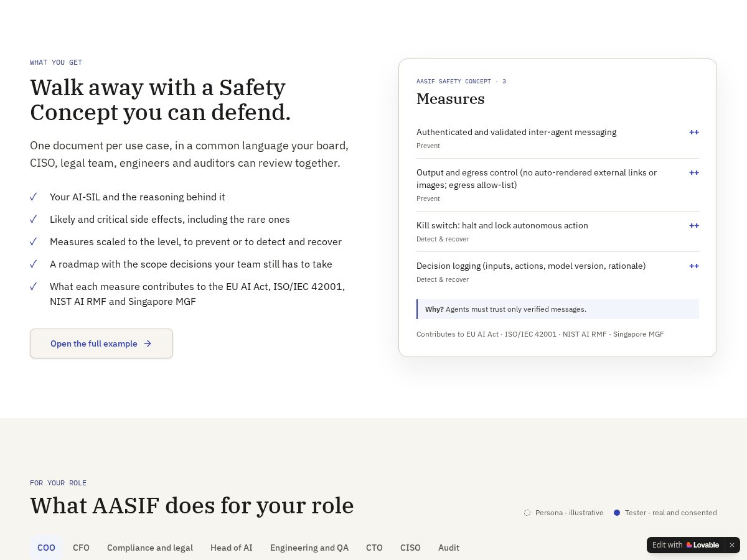
Task: Select the COO role tab
Action: (46, 548)
